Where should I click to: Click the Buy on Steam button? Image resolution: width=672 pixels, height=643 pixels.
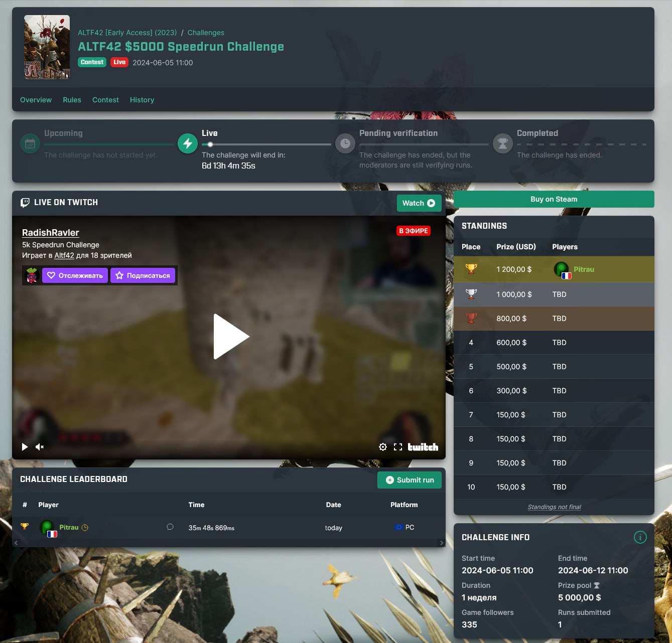[554, 199]
